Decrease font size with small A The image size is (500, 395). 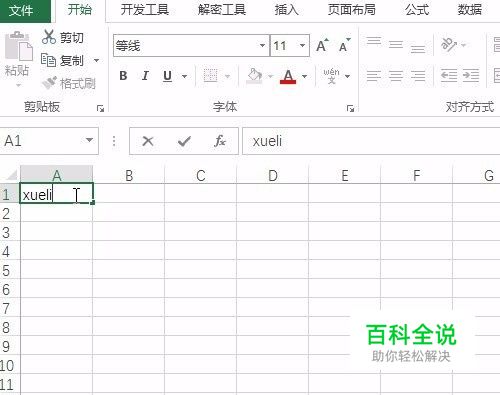pyautogui.click(x=344, y=45)
